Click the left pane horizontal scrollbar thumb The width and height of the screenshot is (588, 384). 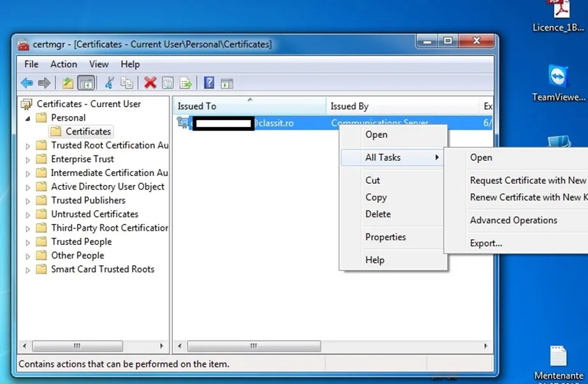pos(77,346)
